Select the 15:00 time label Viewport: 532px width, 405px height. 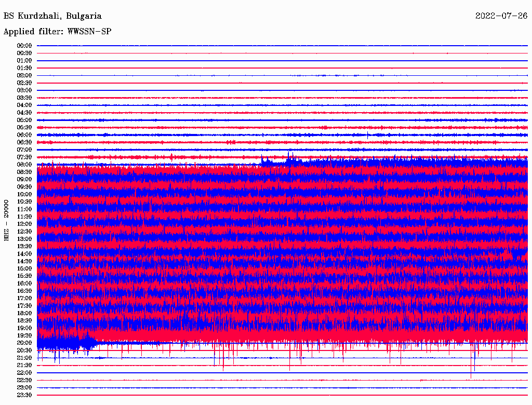[x=24, y=269]
